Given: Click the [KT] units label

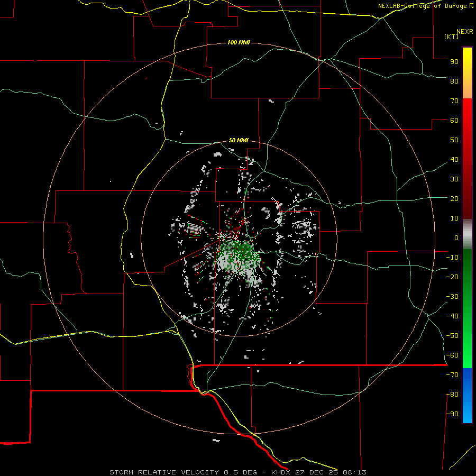Looking at the screenshot, I should click(x=452, y=36).
